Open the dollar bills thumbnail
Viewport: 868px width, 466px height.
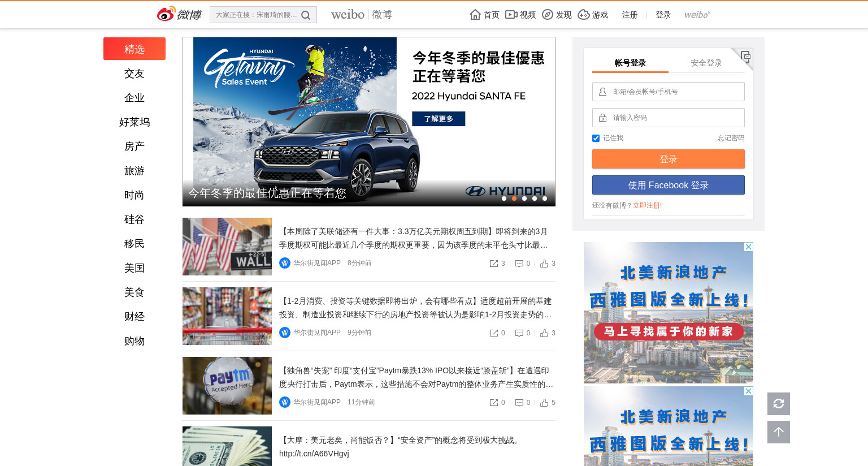[x=227, y=446]
